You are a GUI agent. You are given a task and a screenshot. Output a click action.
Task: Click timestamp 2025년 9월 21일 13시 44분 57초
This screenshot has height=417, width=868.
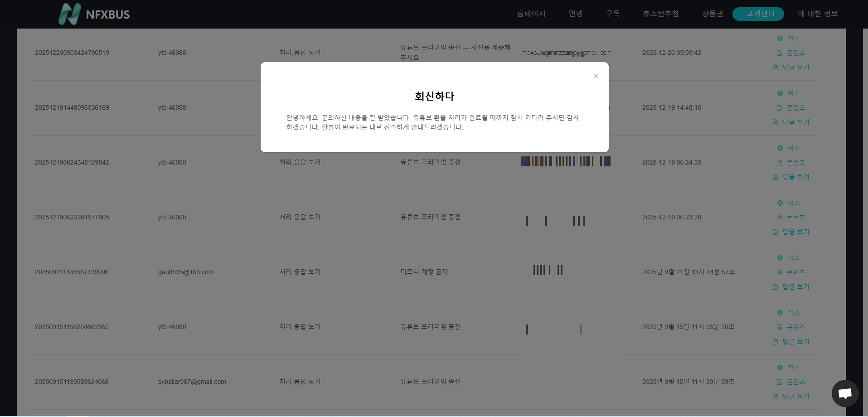click(689, 272)
